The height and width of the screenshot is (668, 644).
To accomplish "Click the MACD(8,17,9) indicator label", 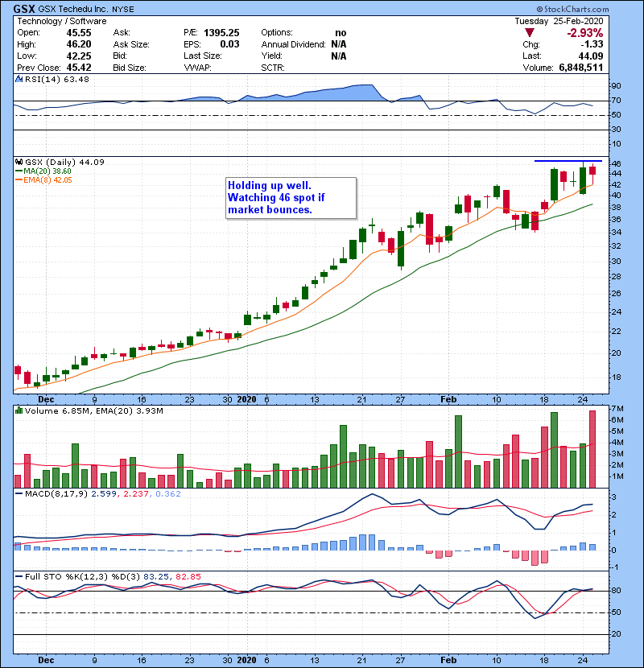I will tap(56, 493).
